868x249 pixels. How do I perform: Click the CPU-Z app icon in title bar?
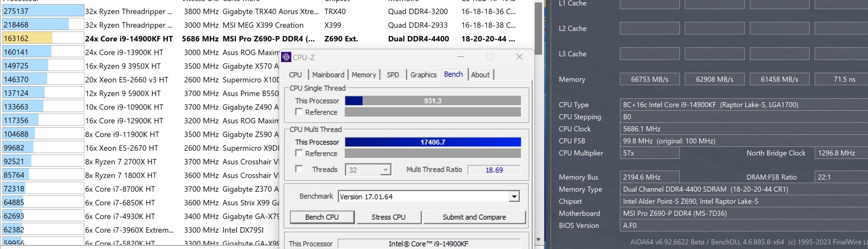pyautogui.click(x=286, y=57)
